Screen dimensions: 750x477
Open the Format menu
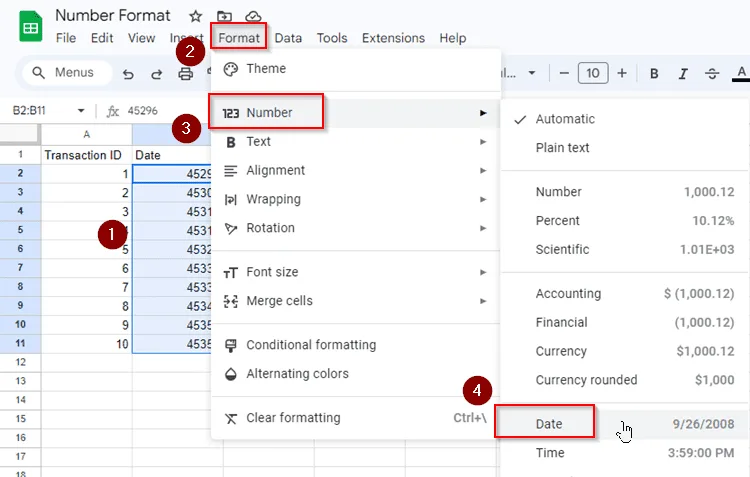click(x=239, y=38)
